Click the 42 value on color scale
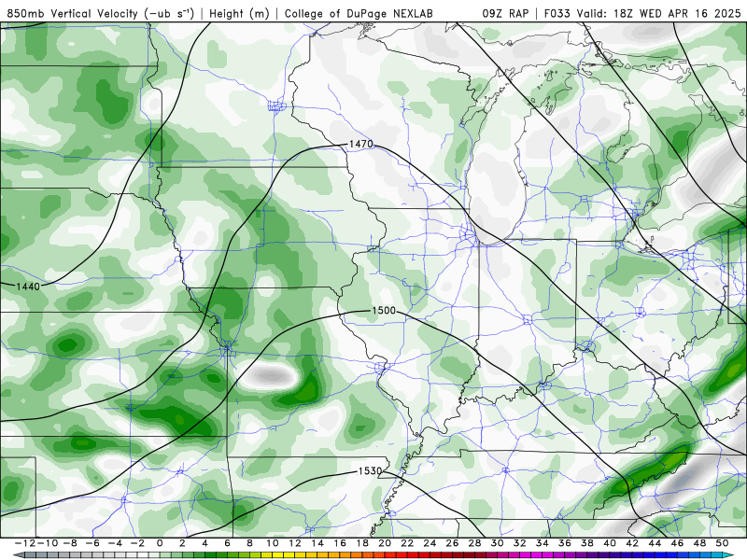The width and height of the screenshot is (747, 560). [632, 543]
